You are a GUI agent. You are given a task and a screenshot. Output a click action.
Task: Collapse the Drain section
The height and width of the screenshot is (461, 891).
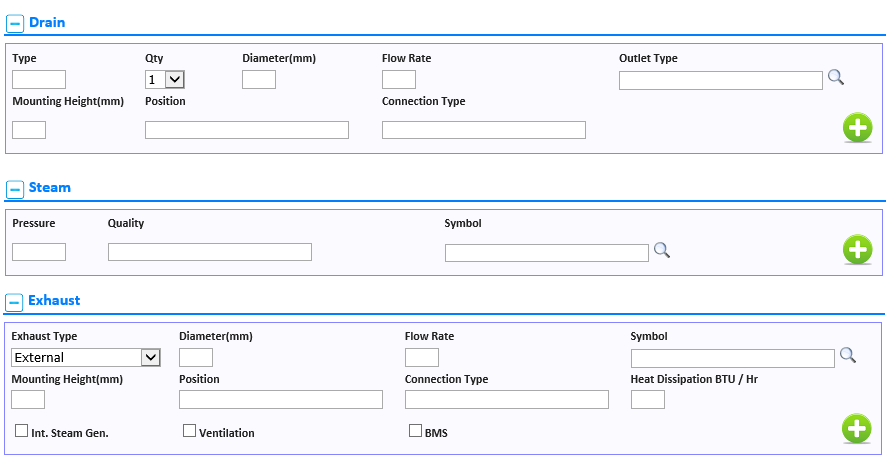point(15,23)
